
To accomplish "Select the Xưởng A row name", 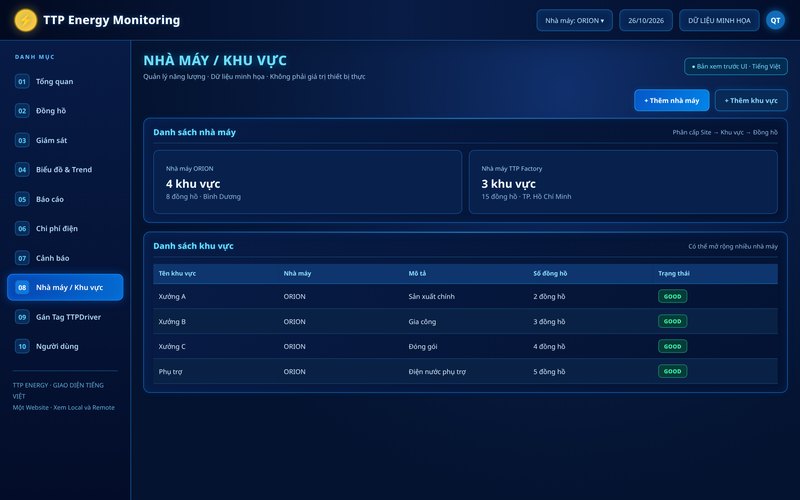I will click(x=172, y=296).
